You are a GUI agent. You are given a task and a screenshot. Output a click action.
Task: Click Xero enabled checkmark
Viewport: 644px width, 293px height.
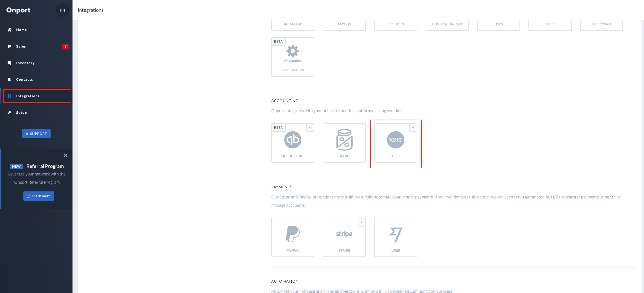click(x=413, y=127)
